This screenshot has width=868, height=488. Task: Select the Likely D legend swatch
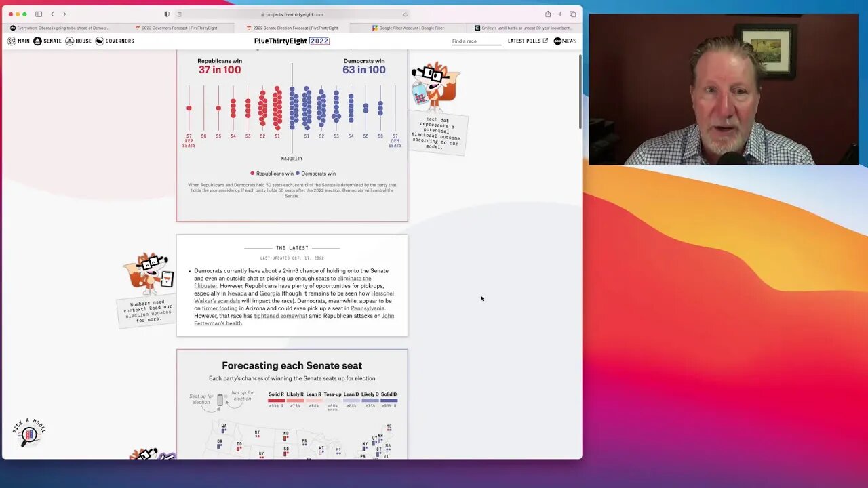coord(370,401)
